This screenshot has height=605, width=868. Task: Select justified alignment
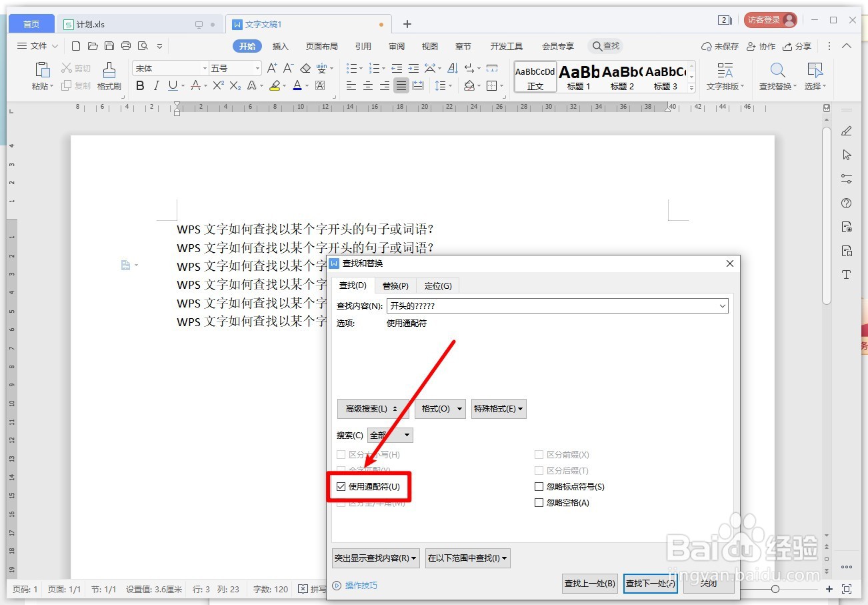pyautogui.click(x=401, y=85)
